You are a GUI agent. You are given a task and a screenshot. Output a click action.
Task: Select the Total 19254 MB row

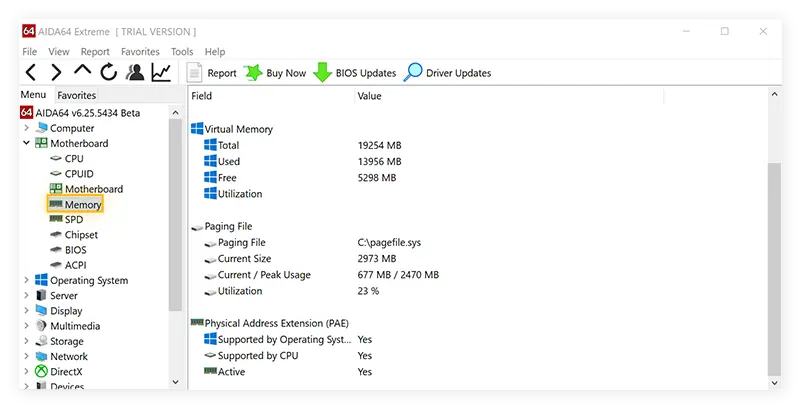pyautogui.click(x=303, y=145)
